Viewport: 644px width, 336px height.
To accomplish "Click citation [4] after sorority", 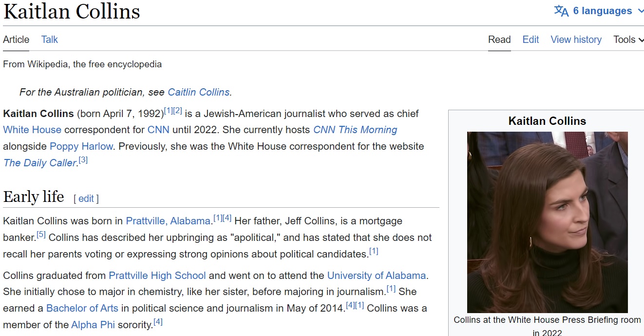I will 158,322.
